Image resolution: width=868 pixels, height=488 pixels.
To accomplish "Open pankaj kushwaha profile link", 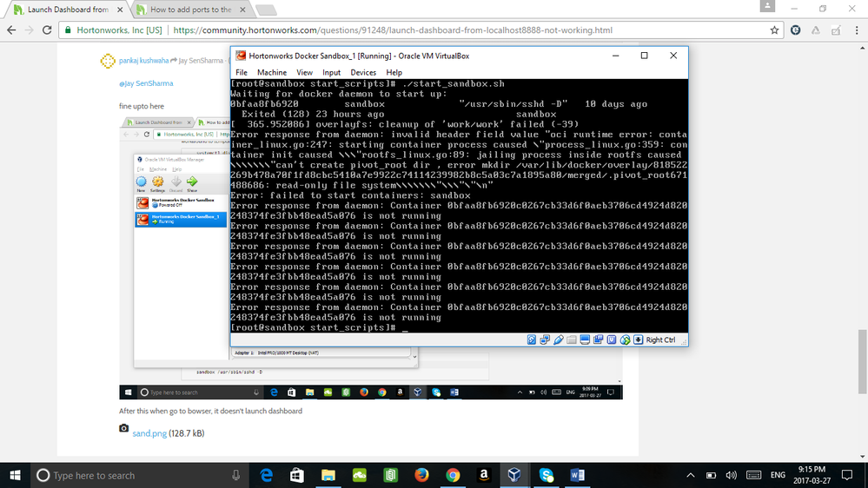I will point(144,61).
